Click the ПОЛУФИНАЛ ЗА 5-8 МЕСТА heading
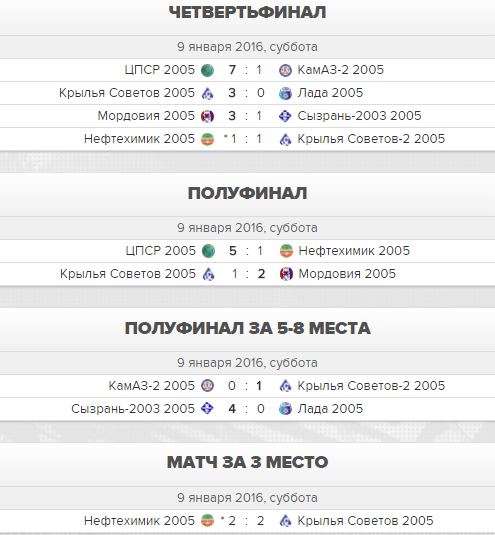495x535 pixels. 248,328
